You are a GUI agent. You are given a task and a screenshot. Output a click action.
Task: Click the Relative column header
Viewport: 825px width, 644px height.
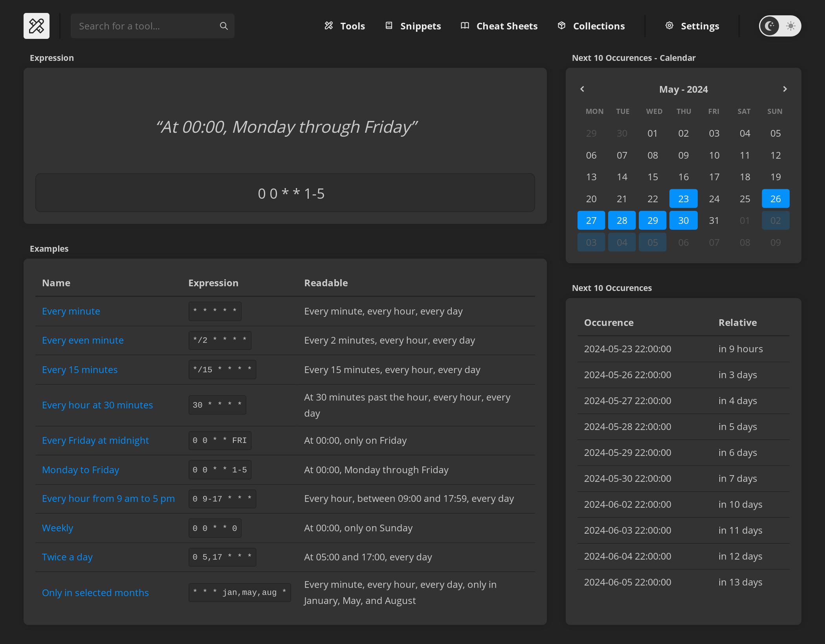tap(737, 322)
